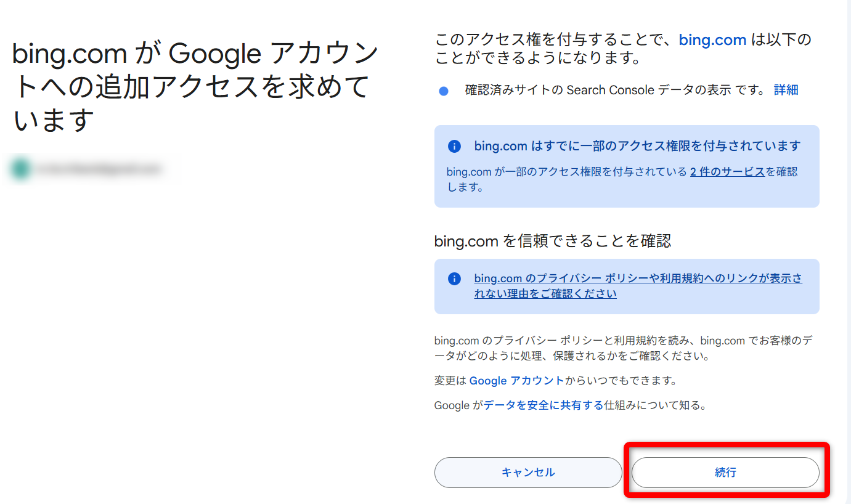
Task: Click the main '追加アクセスを求めています' heading
Action: coord(191,86)
